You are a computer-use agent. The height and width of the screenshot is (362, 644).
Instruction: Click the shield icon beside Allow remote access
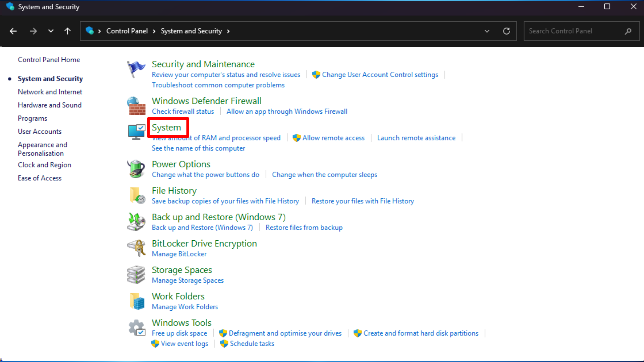pos(297,138)
